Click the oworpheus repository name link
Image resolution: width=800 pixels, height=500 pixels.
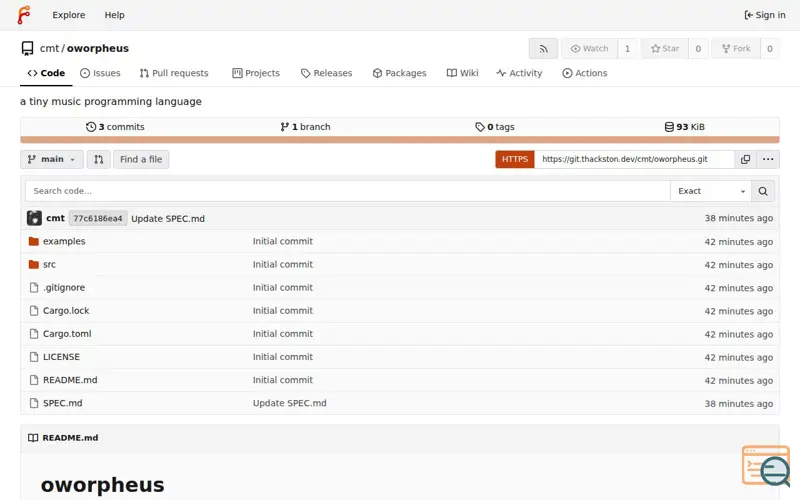(97, 48)
